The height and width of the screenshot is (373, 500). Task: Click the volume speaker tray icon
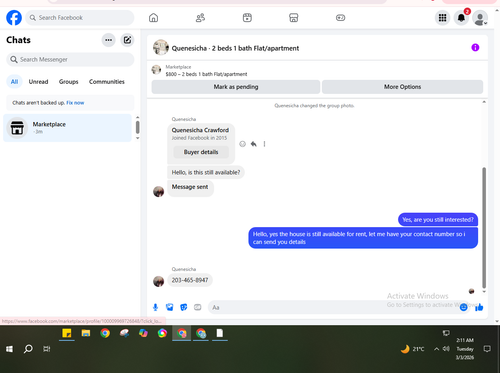446,349
